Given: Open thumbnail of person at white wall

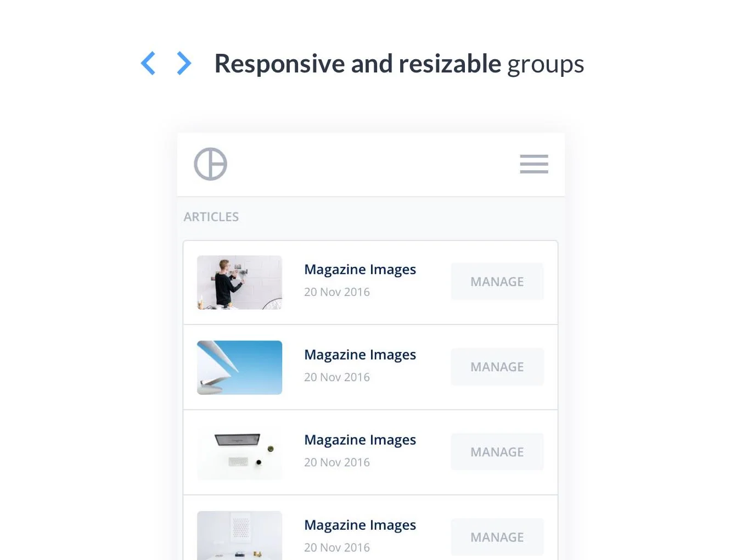Looking at the screenshot, I should 239,282.
